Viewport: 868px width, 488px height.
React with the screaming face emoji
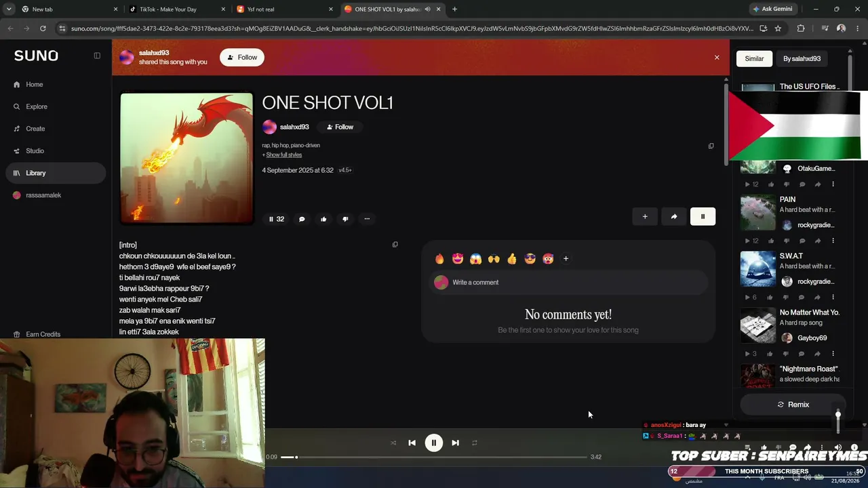(476, 259)
